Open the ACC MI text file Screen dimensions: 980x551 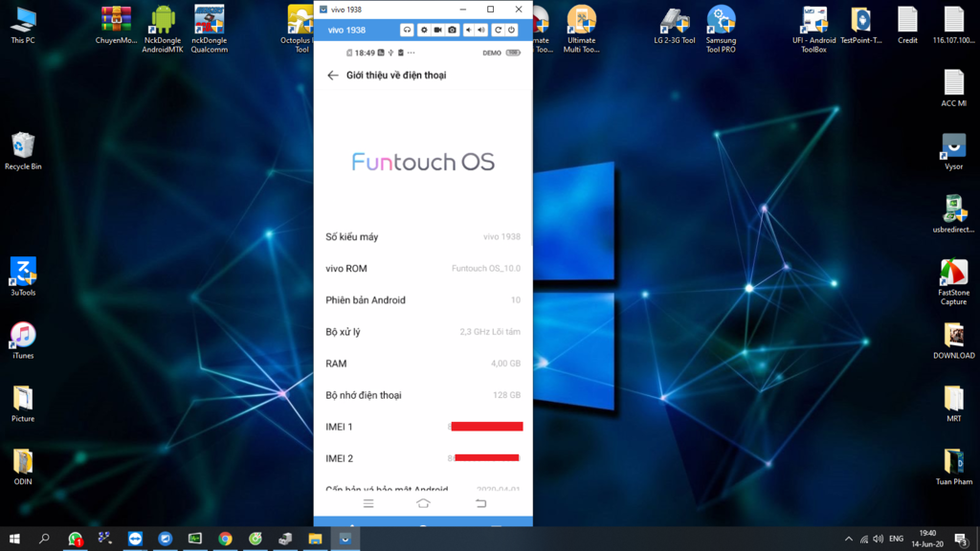pyautogui.click(x=954, y=88)
